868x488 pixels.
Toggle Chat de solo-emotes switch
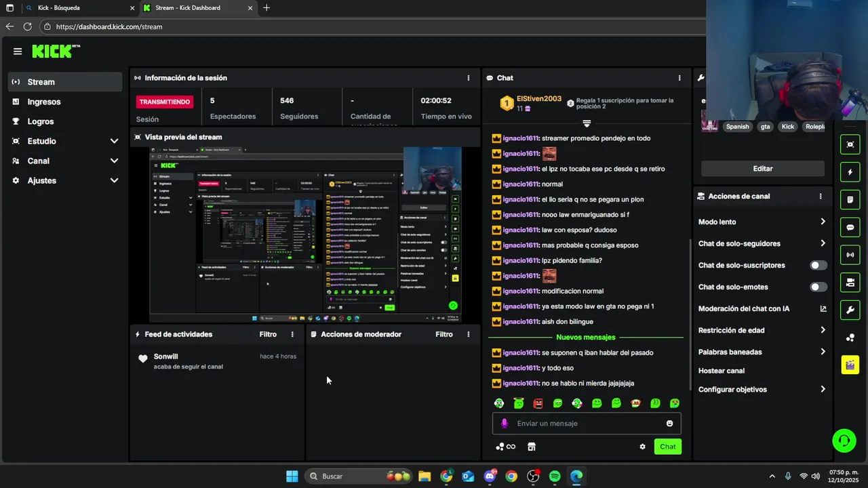[818, 287]
